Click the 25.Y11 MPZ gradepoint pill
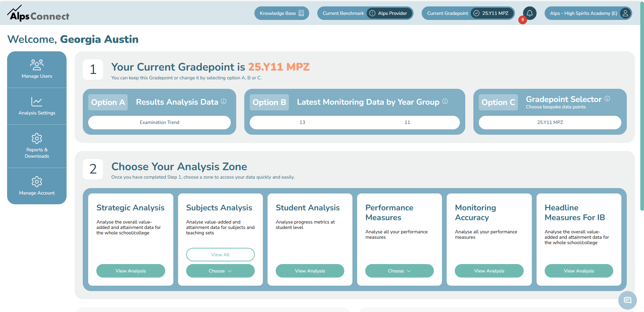644x312 pixels. (x=492, y=13)
